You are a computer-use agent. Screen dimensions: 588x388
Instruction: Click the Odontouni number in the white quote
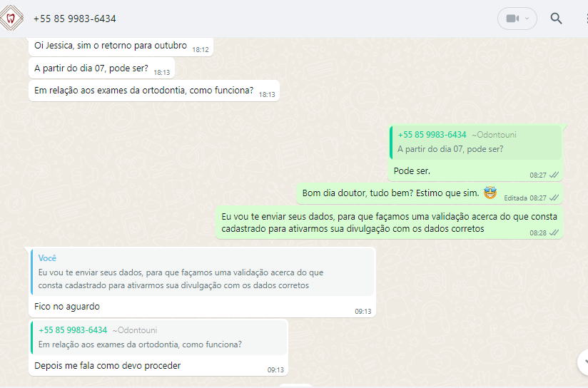coord(73,330)
